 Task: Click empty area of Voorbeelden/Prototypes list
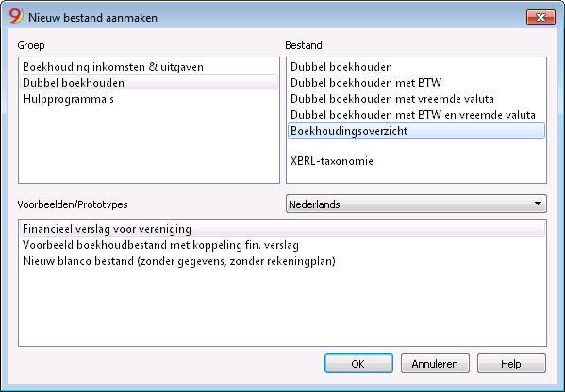pos(283,306)
